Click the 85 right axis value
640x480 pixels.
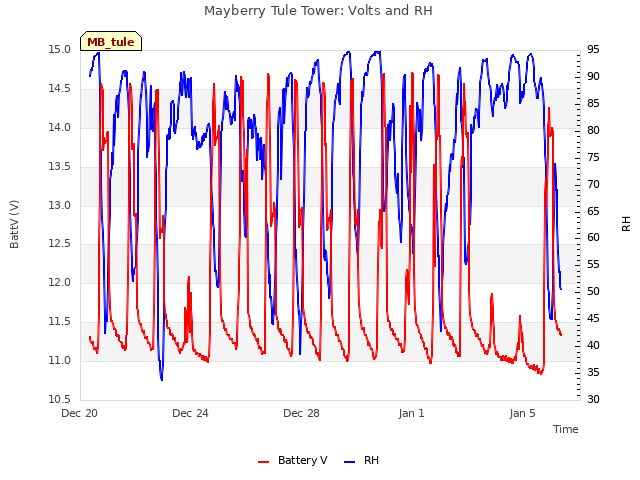coord(593,103)
